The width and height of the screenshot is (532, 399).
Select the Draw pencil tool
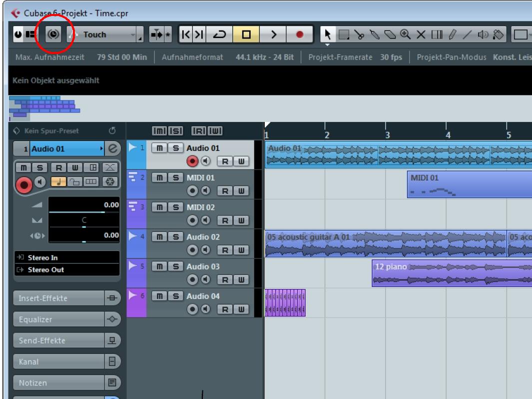(x=452, y=34)
